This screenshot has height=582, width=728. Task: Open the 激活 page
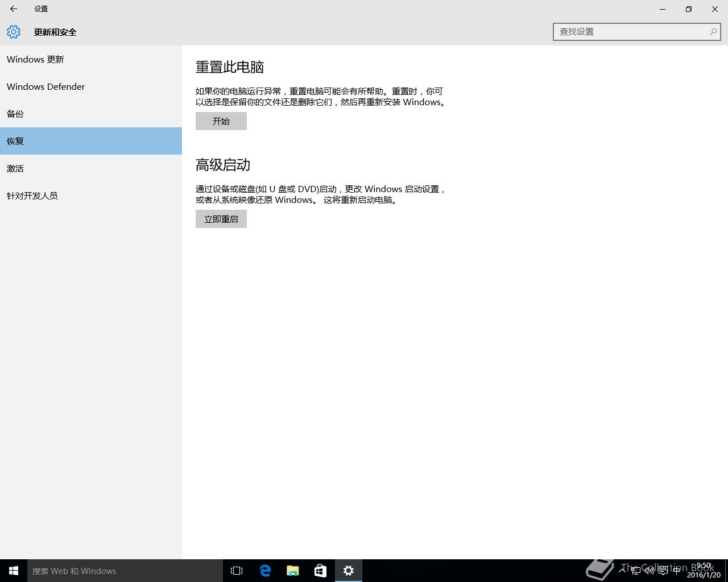click(91, 168)
